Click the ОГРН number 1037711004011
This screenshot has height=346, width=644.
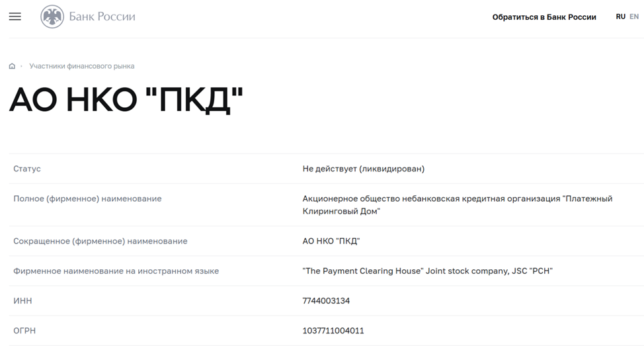pyautogui.click(x=333, y=331)
